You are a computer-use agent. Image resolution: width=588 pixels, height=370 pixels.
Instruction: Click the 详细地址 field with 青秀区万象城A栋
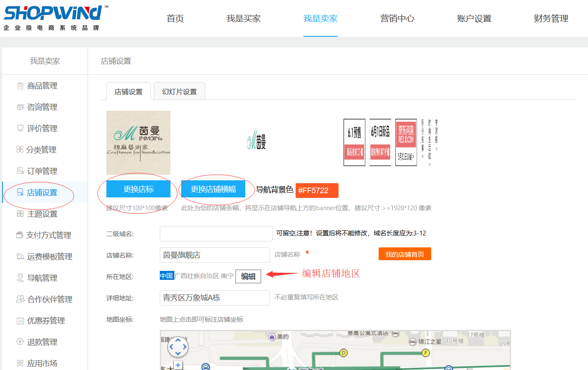click(x=215, y=298)
